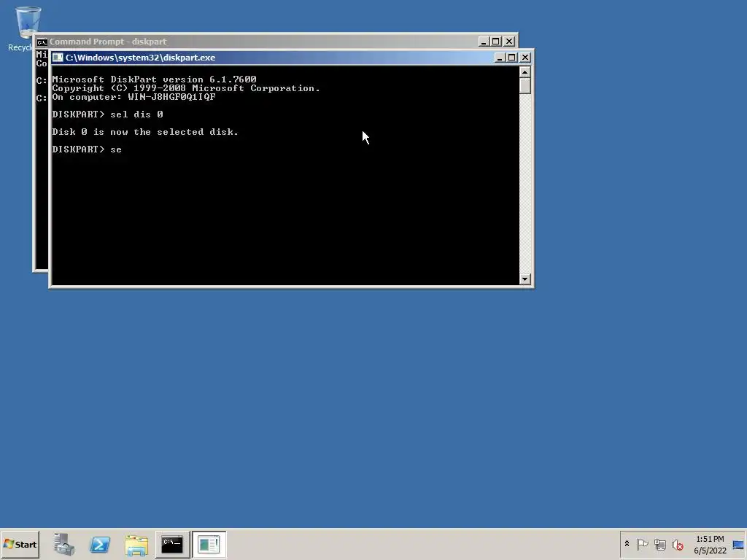747x560 pixels.
Task: Click the 'Microsoft DiskPart version 6.1.7600' line
Action: click(154, 79)
